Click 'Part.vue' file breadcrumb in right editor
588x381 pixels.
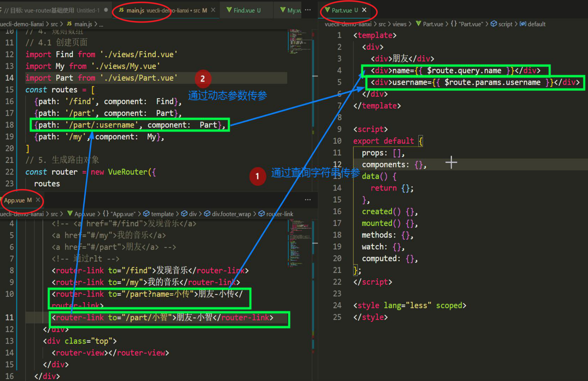(433, 24)
